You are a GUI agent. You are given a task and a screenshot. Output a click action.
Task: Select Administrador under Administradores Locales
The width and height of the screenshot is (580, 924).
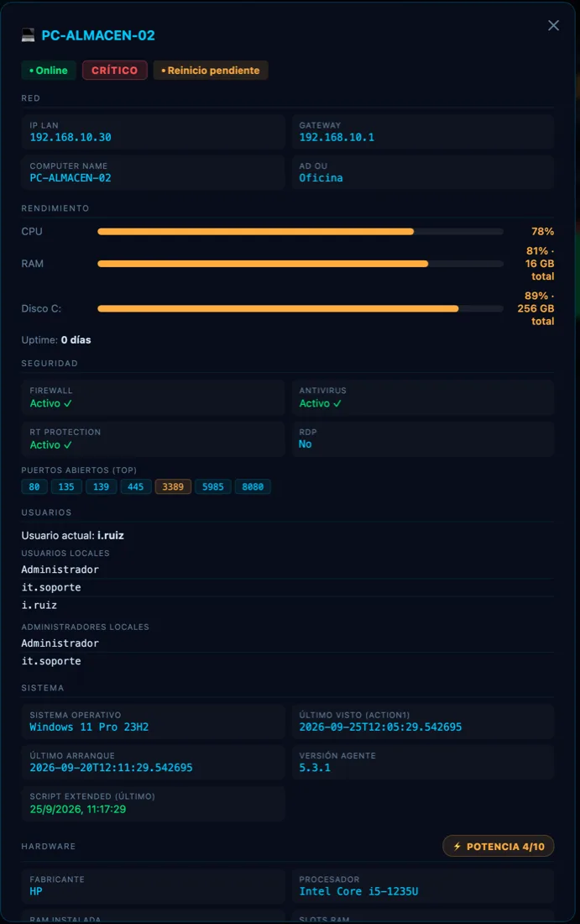click(60, 643)
